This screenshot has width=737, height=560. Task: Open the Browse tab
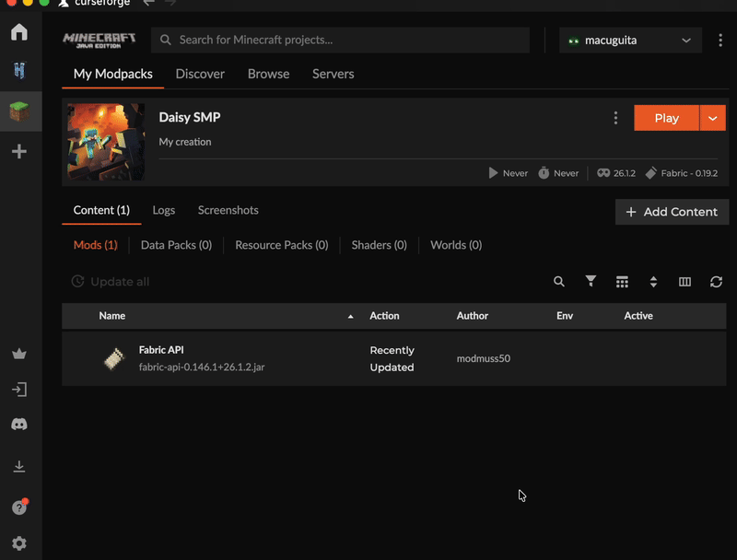click(x=268, y=74)
